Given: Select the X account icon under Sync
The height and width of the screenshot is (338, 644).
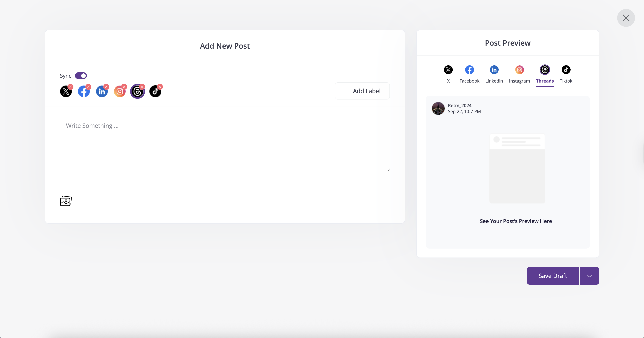Looking at the screenshot, I should (66, 91).
